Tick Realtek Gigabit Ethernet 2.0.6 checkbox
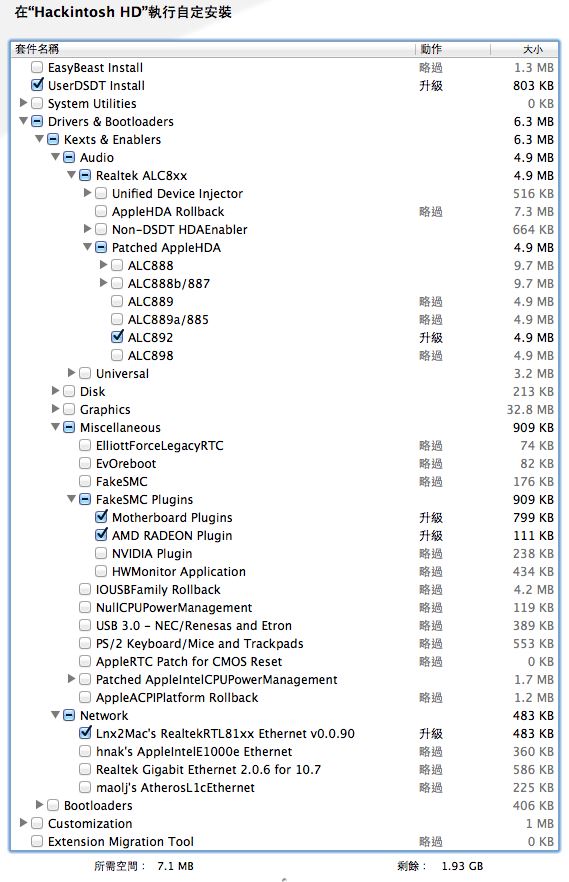The image size is (569, 882). coord(85,770)
